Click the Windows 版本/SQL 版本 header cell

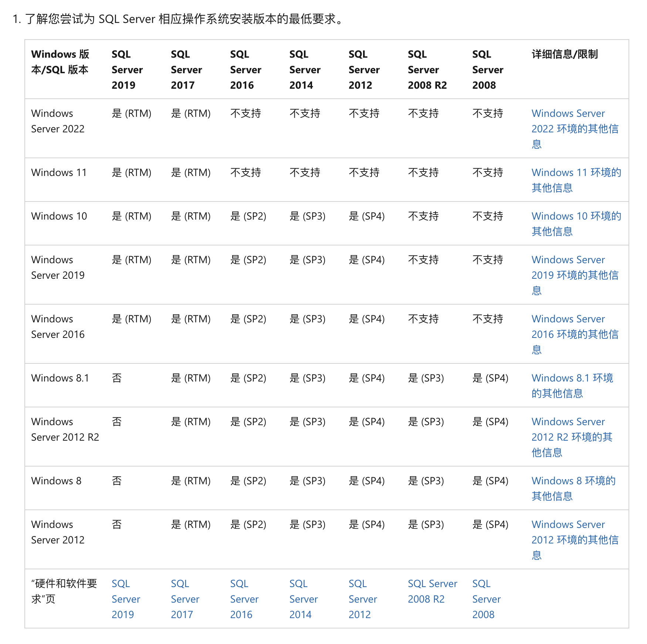click(x=60, y=62)
